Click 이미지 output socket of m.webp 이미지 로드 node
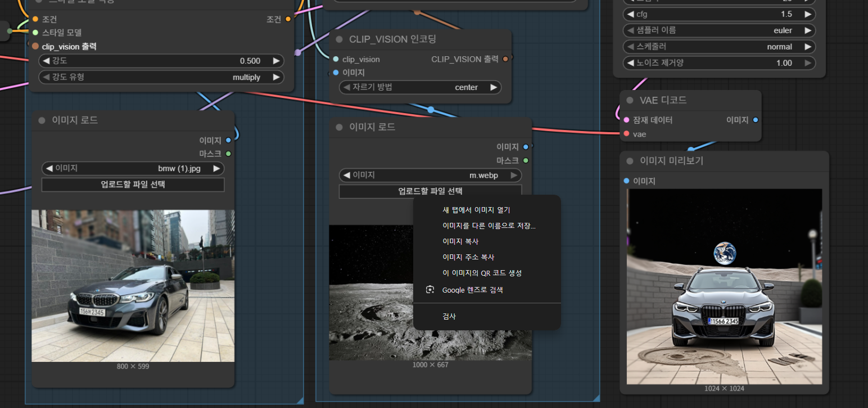Image resolution: width=868 pixels, height=408 pixels. click(526, 147)
